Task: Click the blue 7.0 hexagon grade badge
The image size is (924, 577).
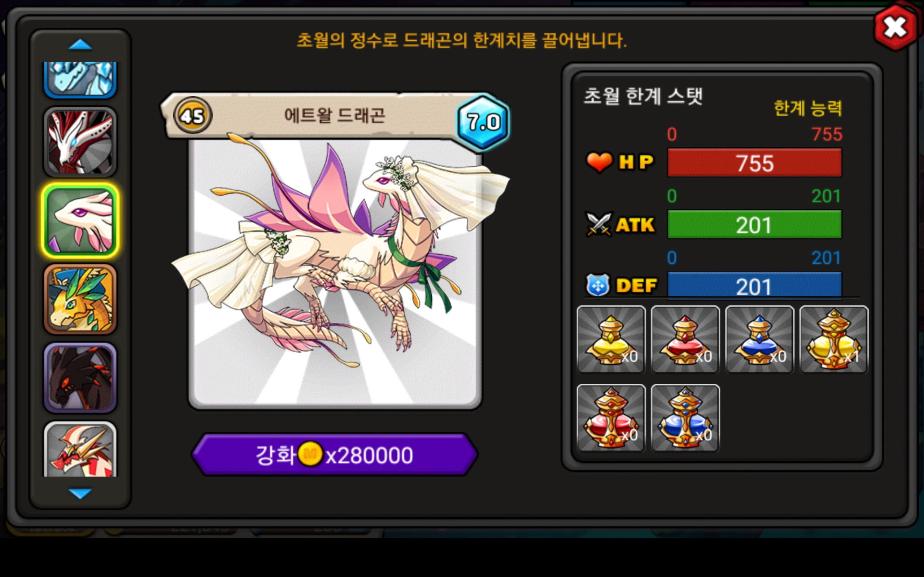Action: (x=483, y=122)
